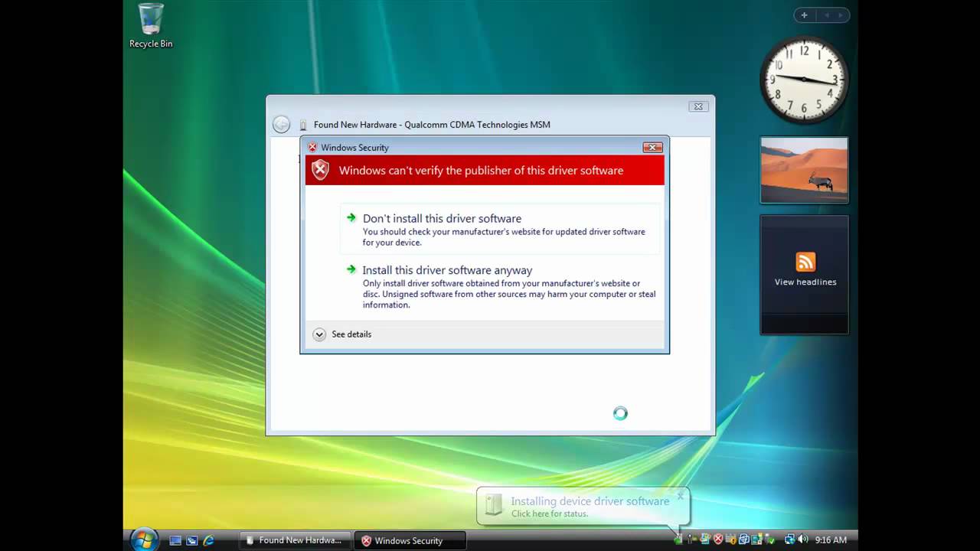
Task: Click red shield icon in security warning banner
Action: (321, 170)
